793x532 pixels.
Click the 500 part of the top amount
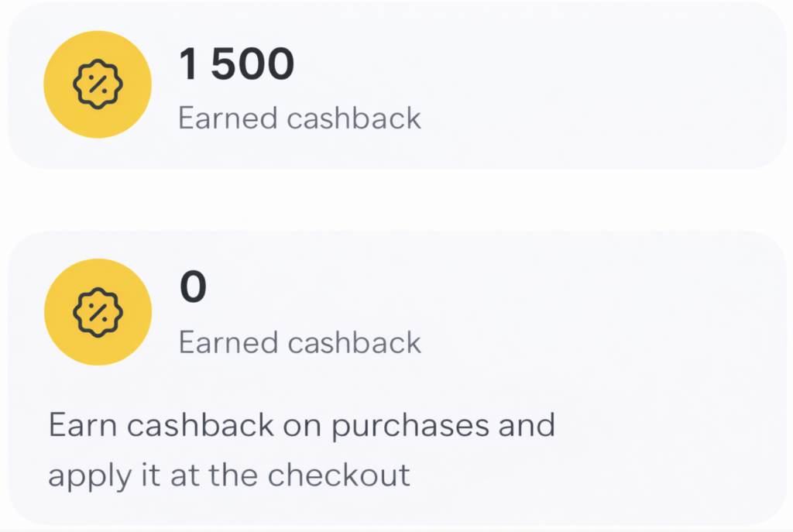coord(252,63)
